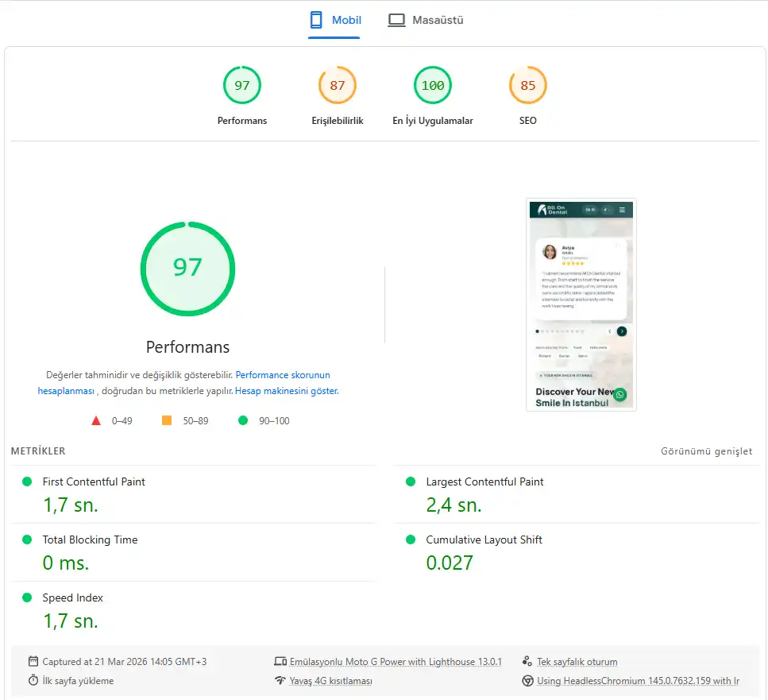Click the stopwatch icon beside 'İlk sayfa yükleme'
The image size is (768, 700).
[x=33, y=680]
